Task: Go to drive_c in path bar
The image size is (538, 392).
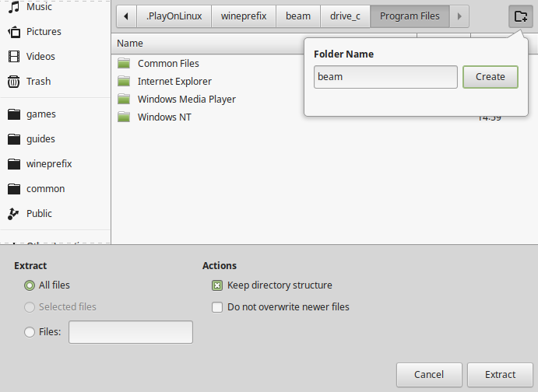Action: pos(345,16)
